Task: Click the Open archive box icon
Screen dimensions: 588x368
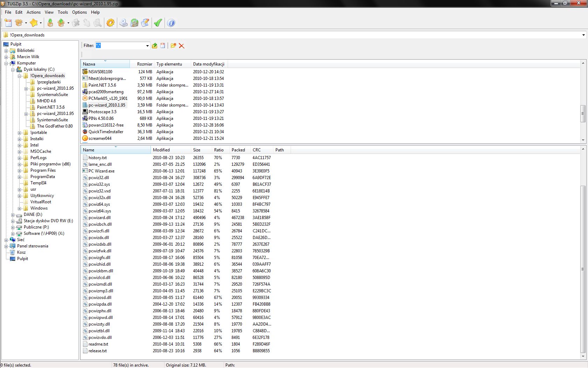Action: tap(19, 23)
